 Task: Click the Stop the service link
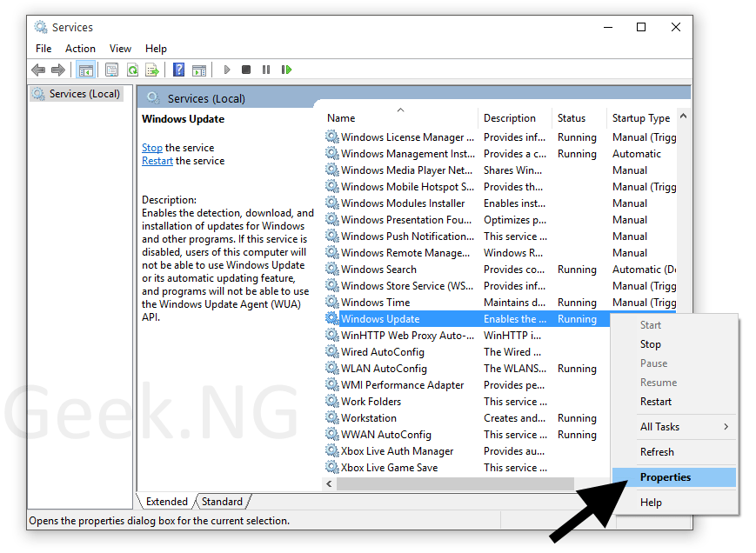152,148
